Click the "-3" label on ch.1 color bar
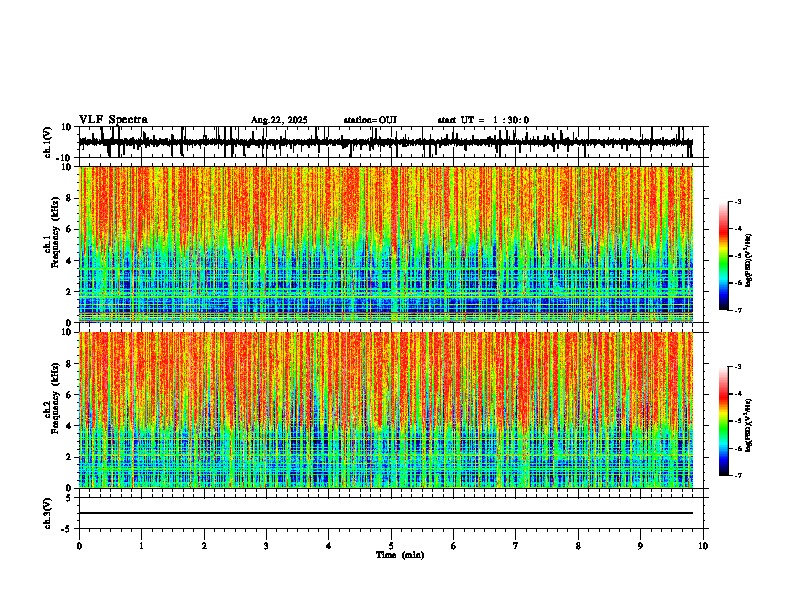 (x=737, y=201)
